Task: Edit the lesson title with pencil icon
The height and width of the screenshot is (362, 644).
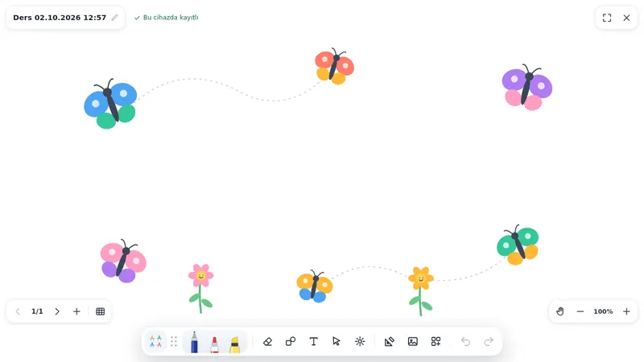Action: [x=114, y=17]
